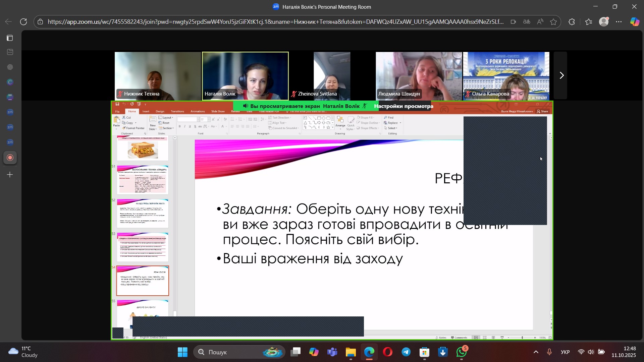The image size is (644, 362).
Task: Click the screen recorder icon in Edge sidebar
Action: point(10,158)
